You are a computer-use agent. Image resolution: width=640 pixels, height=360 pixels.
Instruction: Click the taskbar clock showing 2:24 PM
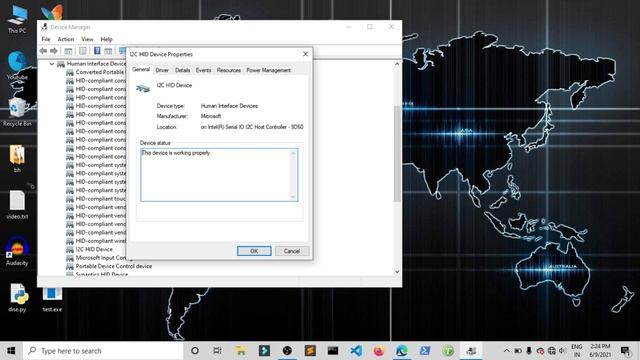[x=600, y=351]
